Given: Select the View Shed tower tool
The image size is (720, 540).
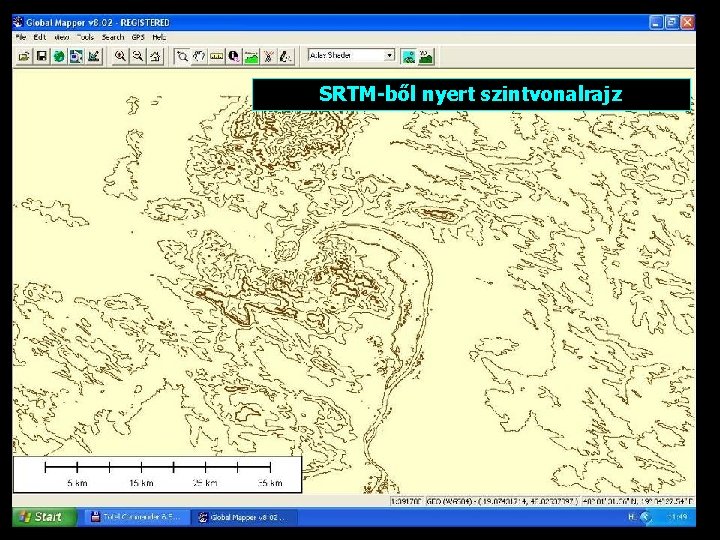Looking at the screenshot, I should (269, 56).
